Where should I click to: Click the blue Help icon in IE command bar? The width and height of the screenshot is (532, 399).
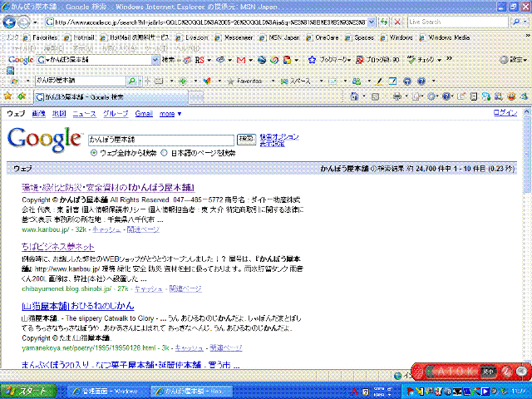[446, 96]
